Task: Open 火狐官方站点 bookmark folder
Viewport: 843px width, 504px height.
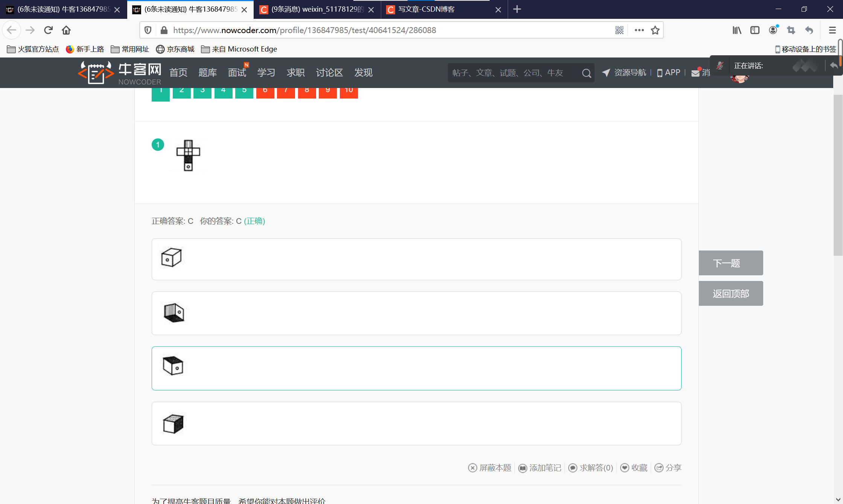Action: coord(33,49)
